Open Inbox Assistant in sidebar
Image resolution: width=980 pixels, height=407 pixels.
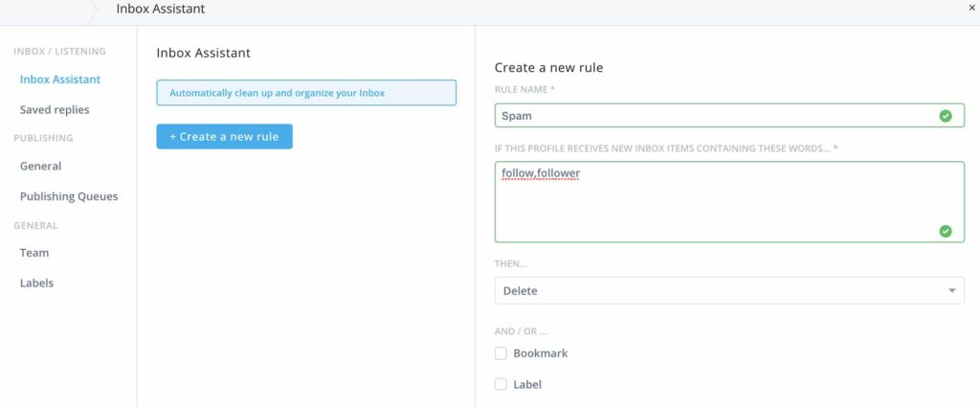point(60,79)
